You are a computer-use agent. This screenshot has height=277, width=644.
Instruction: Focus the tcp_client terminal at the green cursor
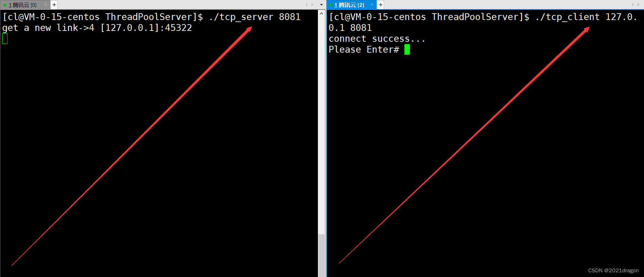[407, 50]
